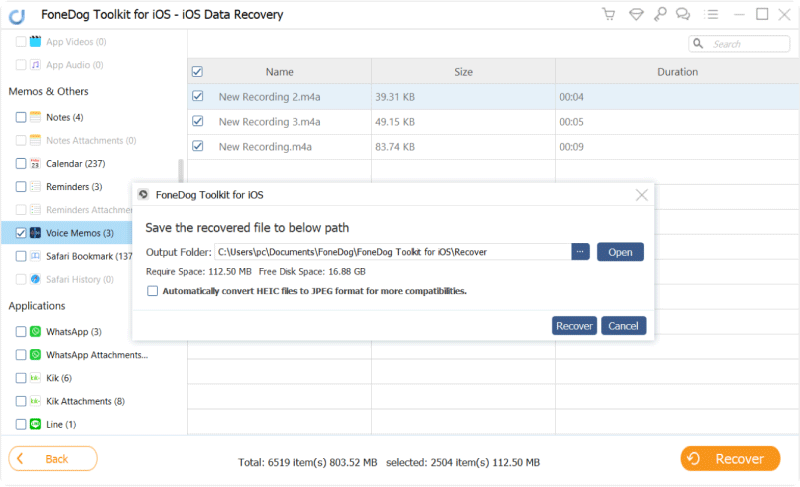Click the 00:04 duration cell

point(571,97)
